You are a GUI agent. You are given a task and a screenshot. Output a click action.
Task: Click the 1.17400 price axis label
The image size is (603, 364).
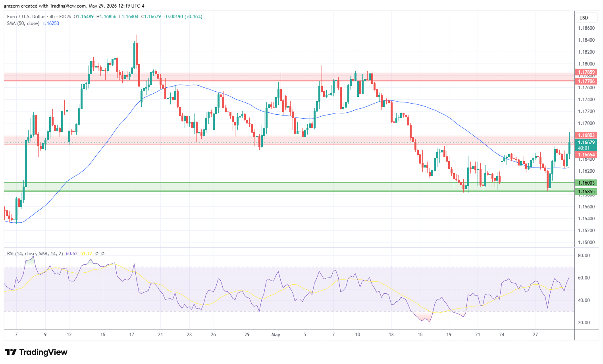586,100
